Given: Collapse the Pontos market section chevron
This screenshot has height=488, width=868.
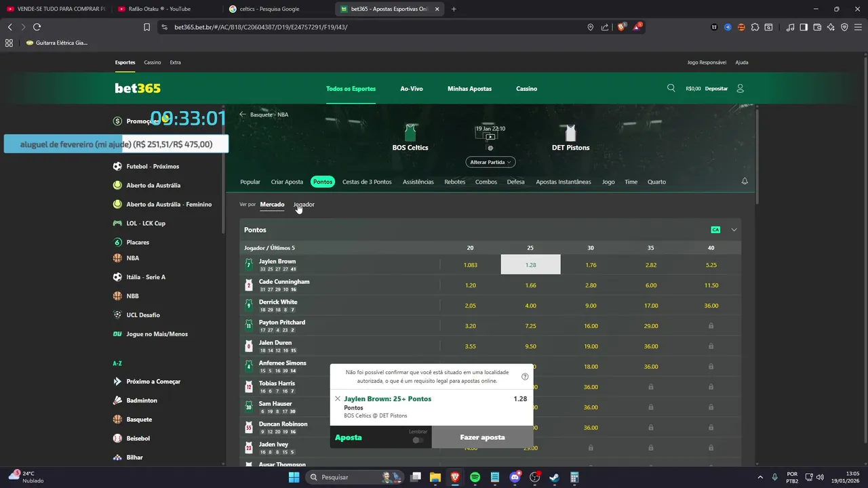Looking at the screenshot, I should 734,230.
